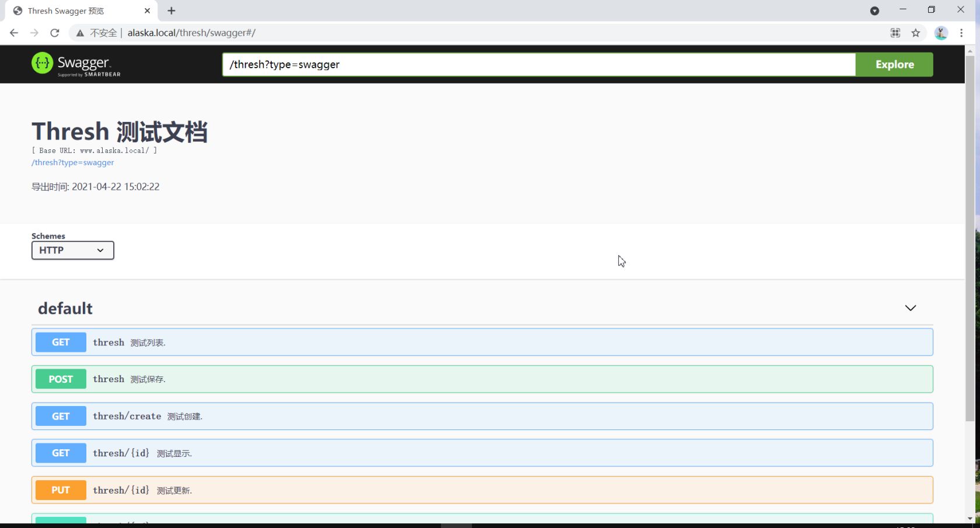Click the green Explore button
This screenshot has width=980, height=528.
pyautogui.click(x=894, y=64)
